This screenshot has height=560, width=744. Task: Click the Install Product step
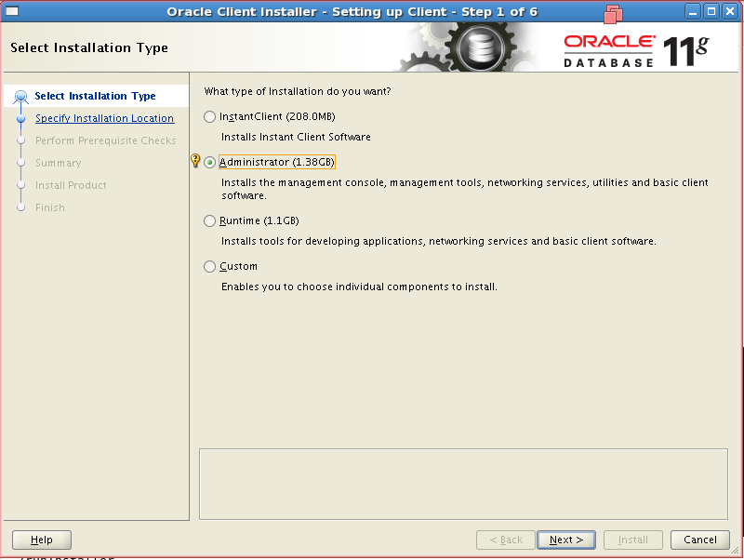[71, 185]
